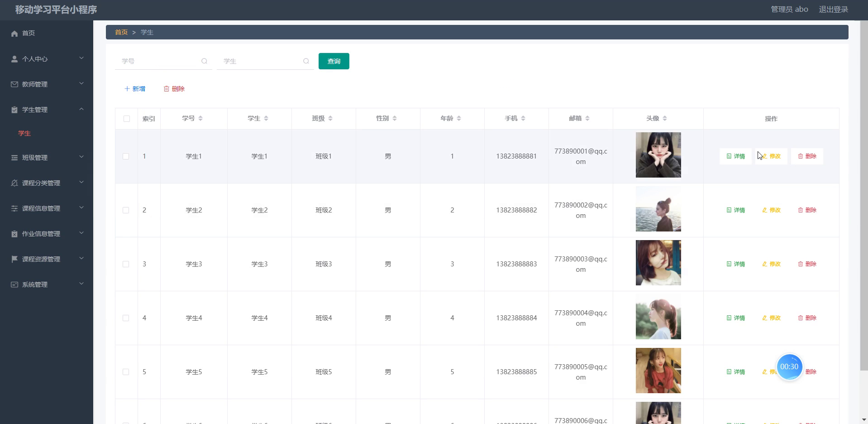Click the list icon beside 班级管理

coord(14,158)
